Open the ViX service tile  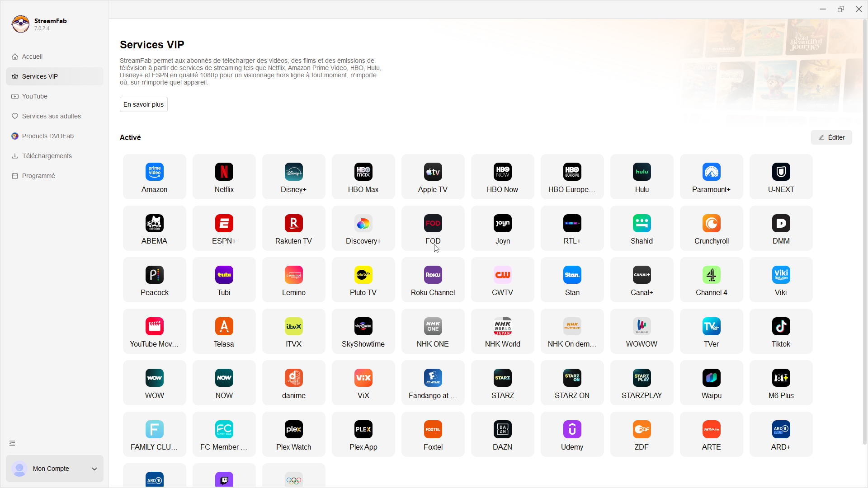(363, 383)
